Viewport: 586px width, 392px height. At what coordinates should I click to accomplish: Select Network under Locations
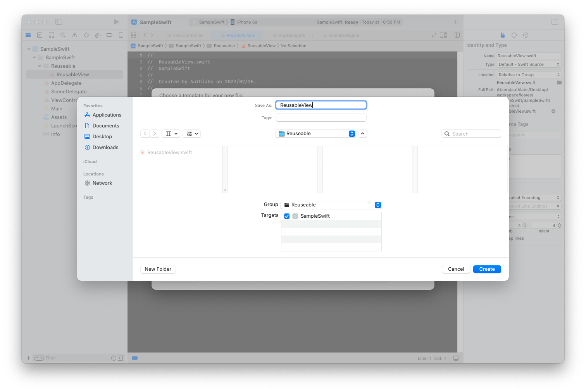[98, 183]
